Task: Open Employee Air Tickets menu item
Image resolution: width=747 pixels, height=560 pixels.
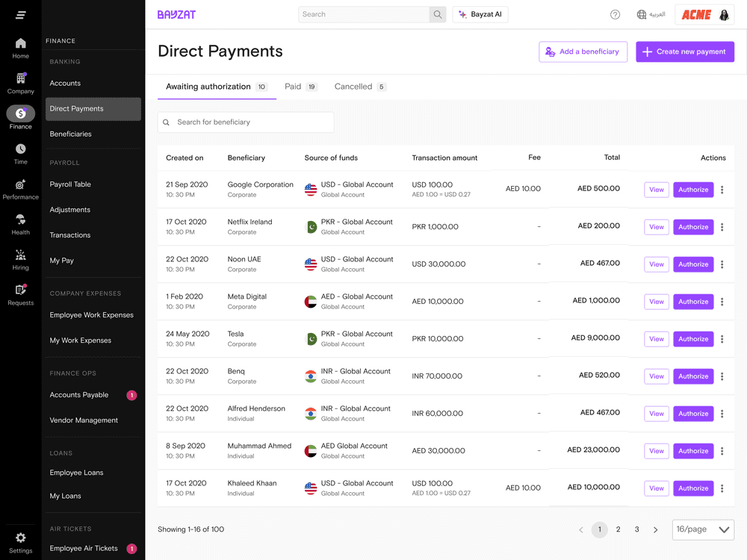Action: pyautogui.click(x=84, y=548)
